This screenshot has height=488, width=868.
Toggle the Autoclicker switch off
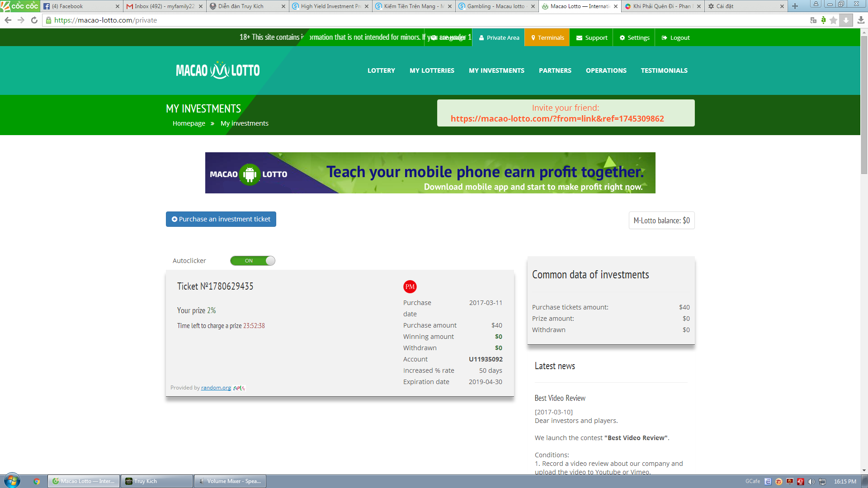[x=252, y=261]
